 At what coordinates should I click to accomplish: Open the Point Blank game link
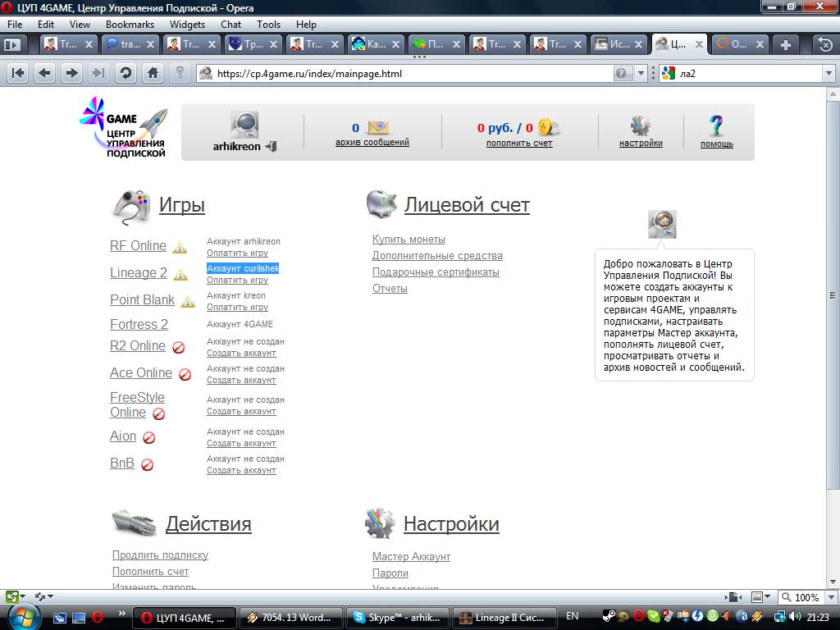142,299
